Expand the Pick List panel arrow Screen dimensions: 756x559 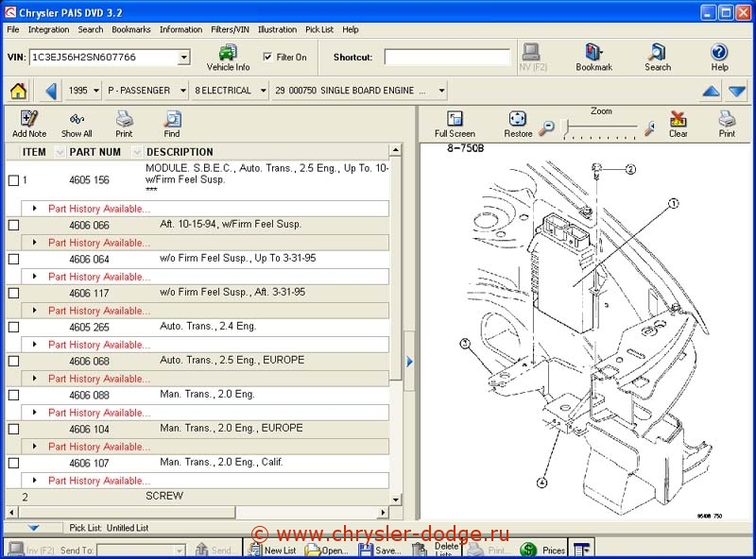(33, 528)
